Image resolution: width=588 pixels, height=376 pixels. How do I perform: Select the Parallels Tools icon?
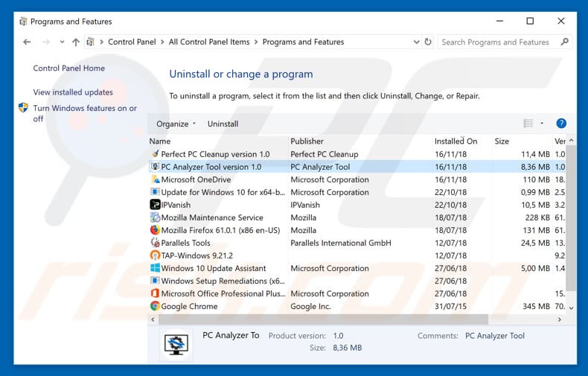click(155, 243)
